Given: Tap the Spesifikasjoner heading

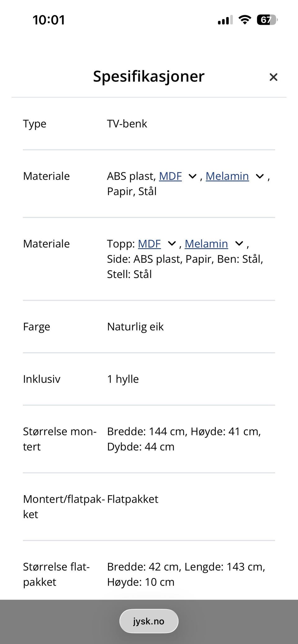Looking at the screenshot, I should coord(149,76).
